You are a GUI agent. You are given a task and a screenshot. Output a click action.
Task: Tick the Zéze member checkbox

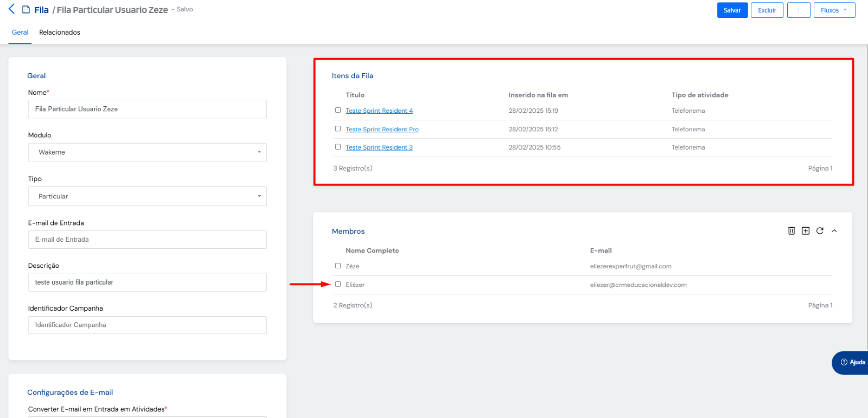338,266
